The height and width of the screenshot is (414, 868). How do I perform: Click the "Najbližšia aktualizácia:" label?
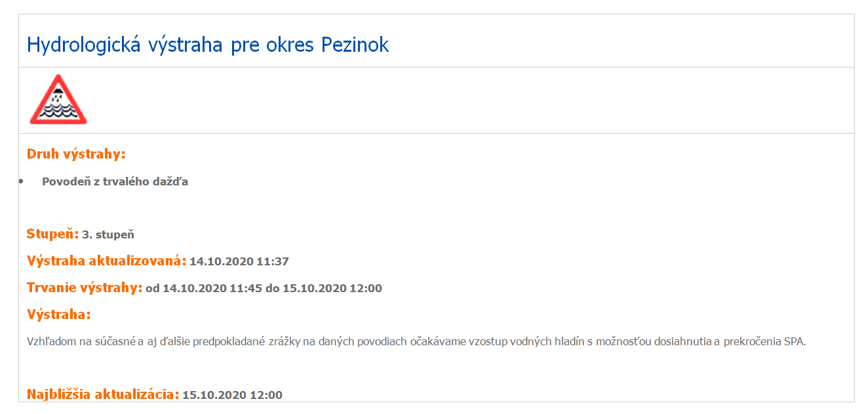coord(103,394)
